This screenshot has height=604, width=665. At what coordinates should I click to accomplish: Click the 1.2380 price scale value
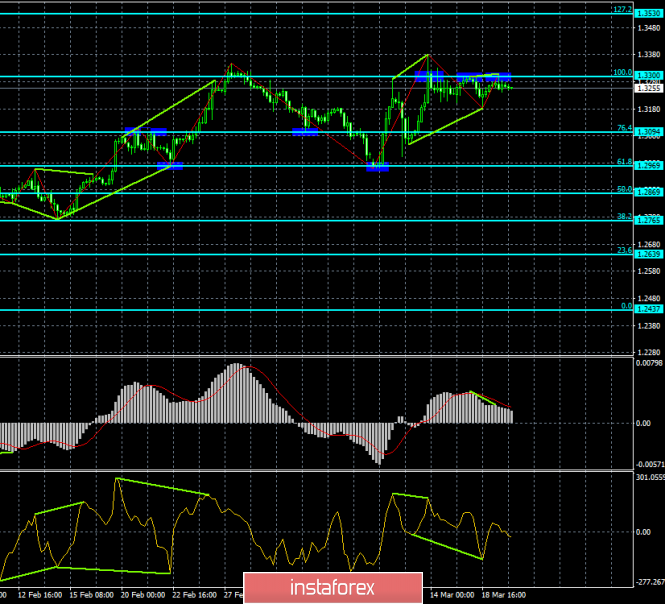649,326
